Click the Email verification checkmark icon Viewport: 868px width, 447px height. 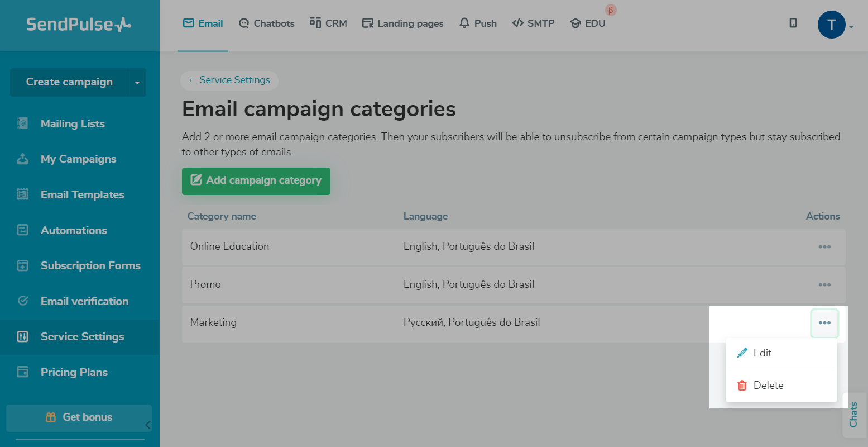point(22,301)
